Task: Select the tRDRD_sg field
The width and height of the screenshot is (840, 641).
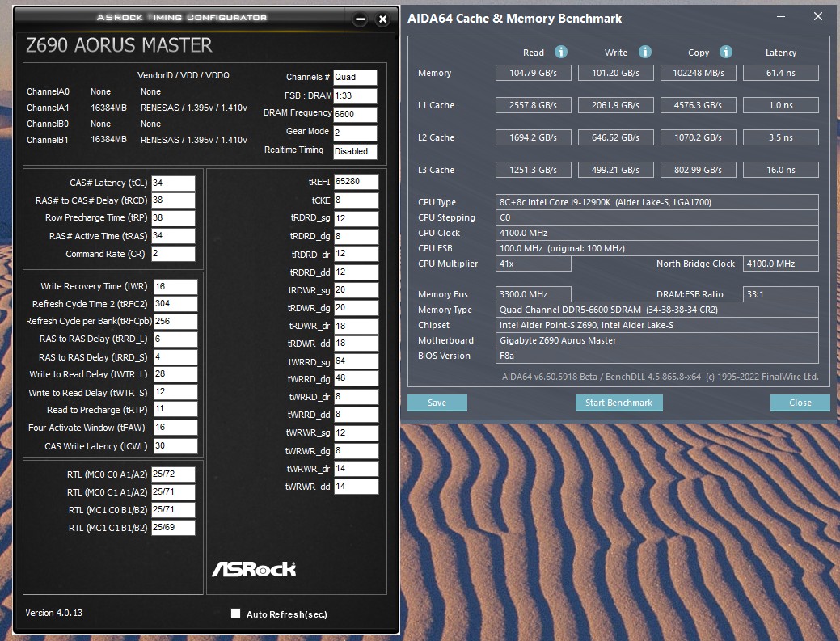Action: [356, 218]
